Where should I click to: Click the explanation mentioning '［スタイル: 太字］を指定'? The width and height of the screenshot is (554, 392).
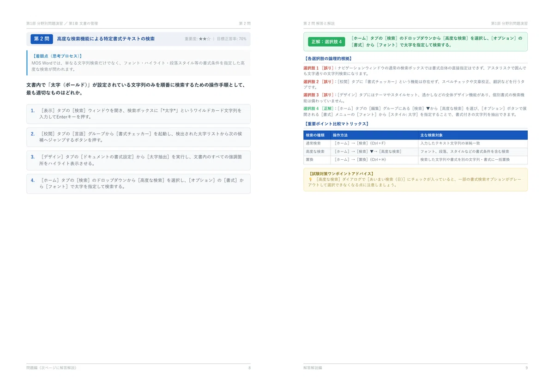click(x=415, y=111)
